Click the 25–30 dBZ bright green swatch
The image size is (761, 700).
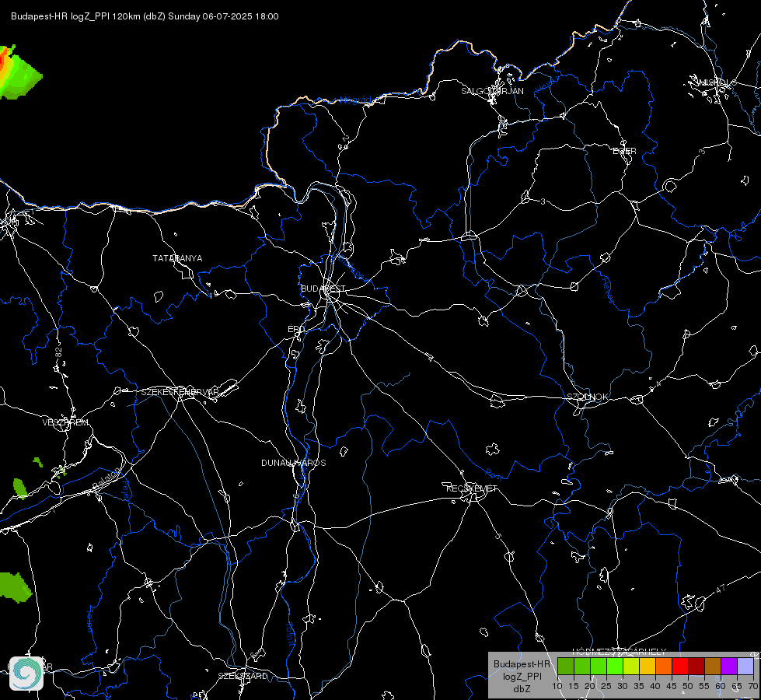615,666
